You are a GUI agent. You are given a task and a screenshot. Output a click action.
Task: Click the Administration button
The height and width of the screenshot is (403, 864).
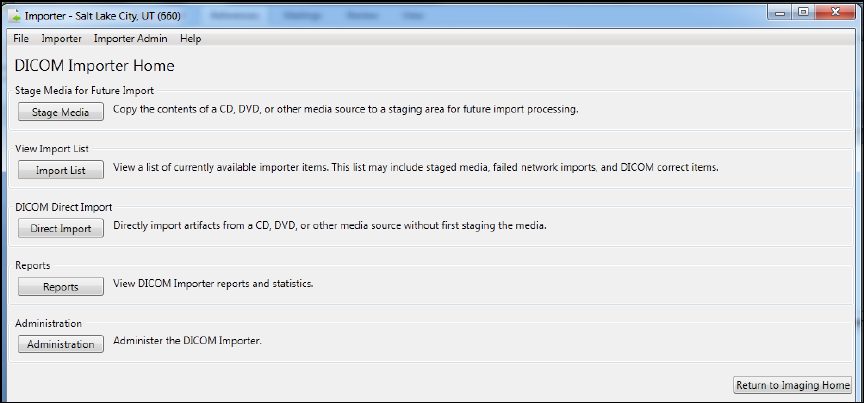(x=60, y=344)
